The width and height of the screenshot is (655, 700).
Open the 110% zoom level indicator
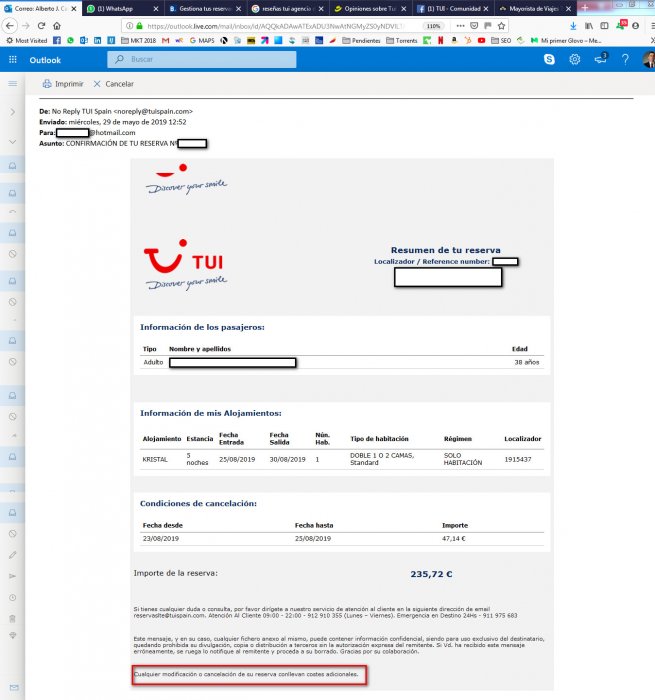point(433,26)
